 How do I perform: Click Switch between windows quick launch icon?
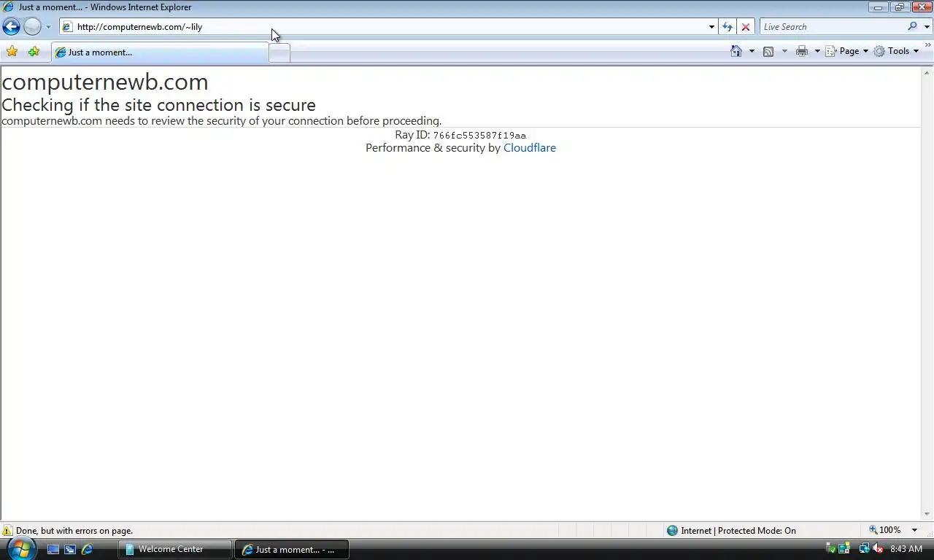pos(70,549)
